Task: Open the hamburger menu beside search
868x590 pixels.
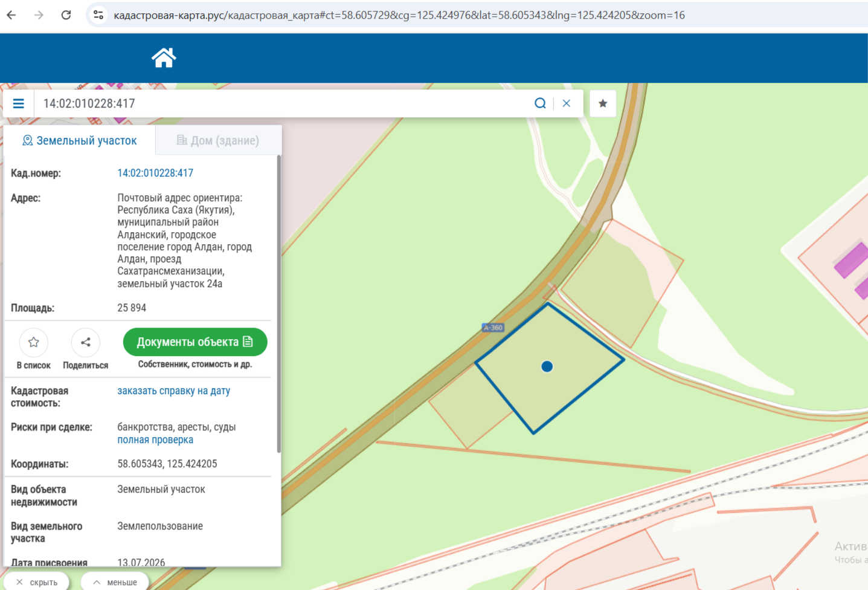Action: coord(19,103)
